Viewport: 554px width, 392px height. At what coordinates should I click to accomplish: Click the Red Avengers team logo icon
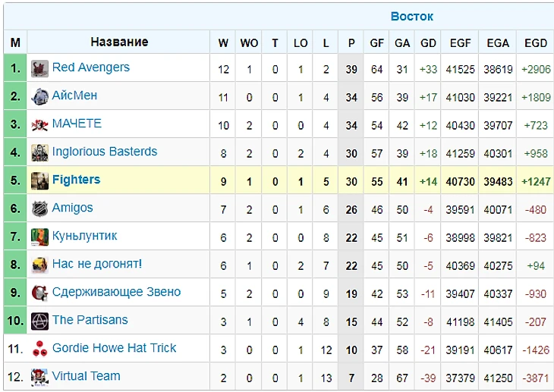click(x=40, y=68)
